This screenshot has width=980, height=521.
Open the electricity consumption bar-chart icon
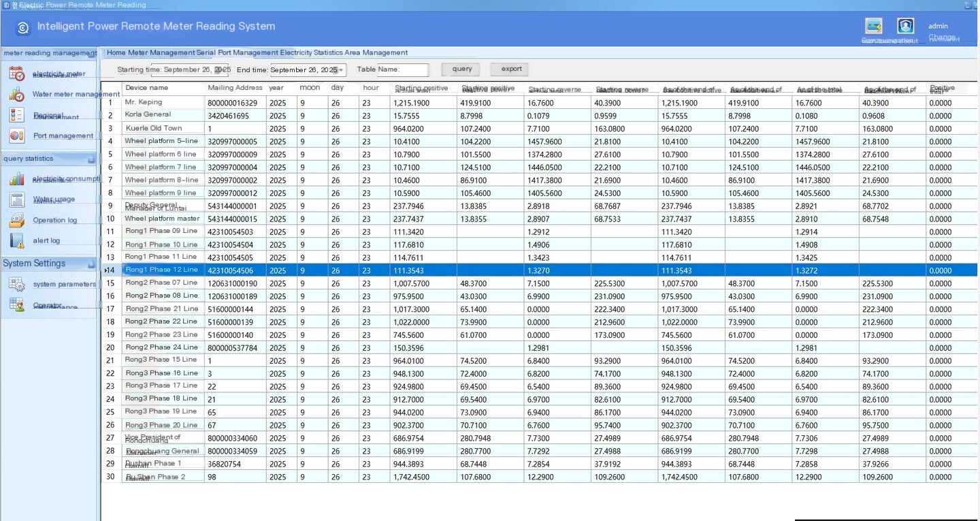(x=17, y=179)
